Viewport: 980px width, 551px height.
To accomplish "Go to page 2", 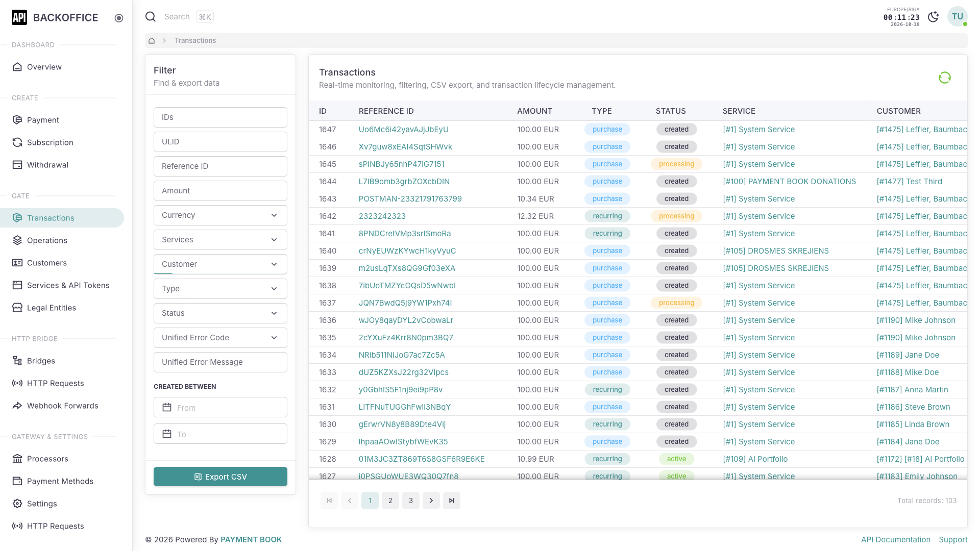I will [x=390, y=500].
